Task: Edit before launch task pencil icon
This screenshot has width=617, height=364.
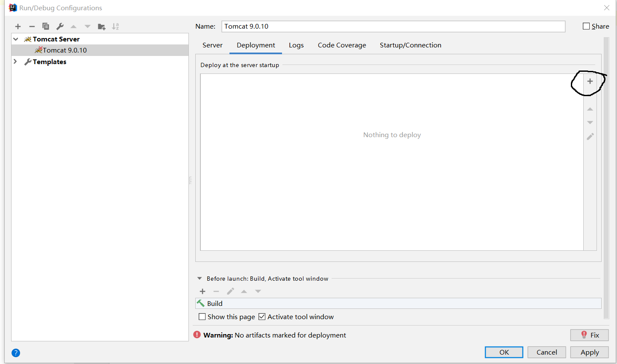Action: (230, 291)
